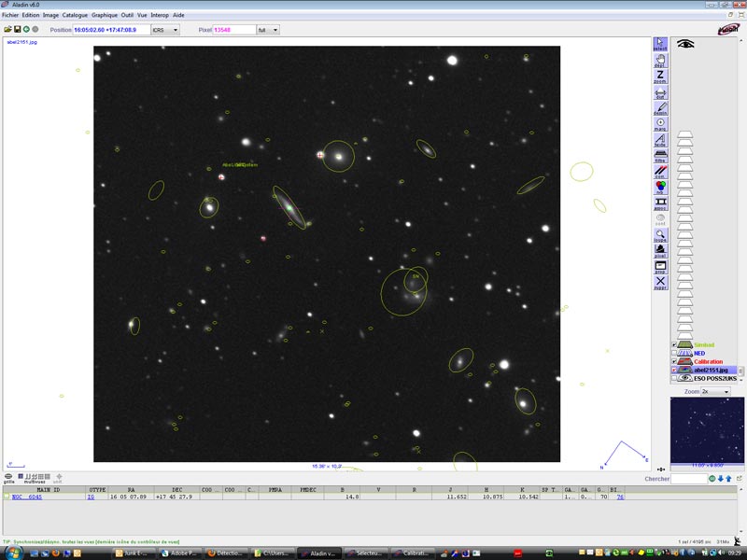Viewport: 747px width, 560px height.
Task: Open the ICRS coordinate frame dropdown
Action: click(x=165, y=30)
